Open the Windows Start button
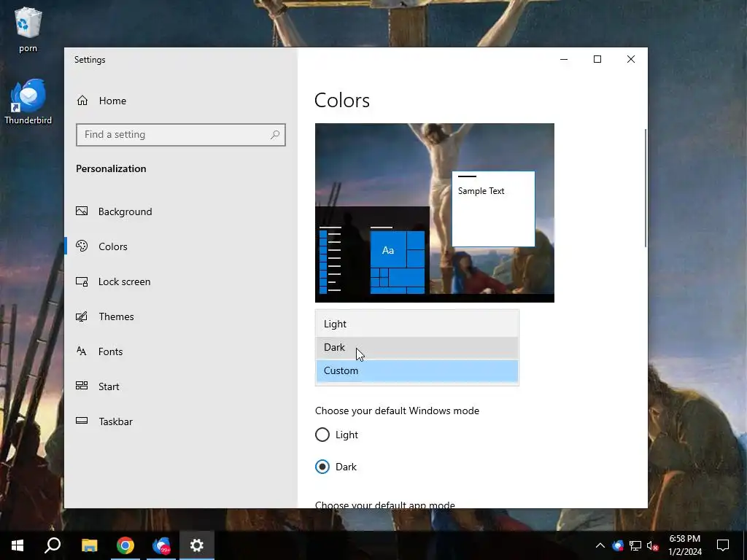 [18, 545]
